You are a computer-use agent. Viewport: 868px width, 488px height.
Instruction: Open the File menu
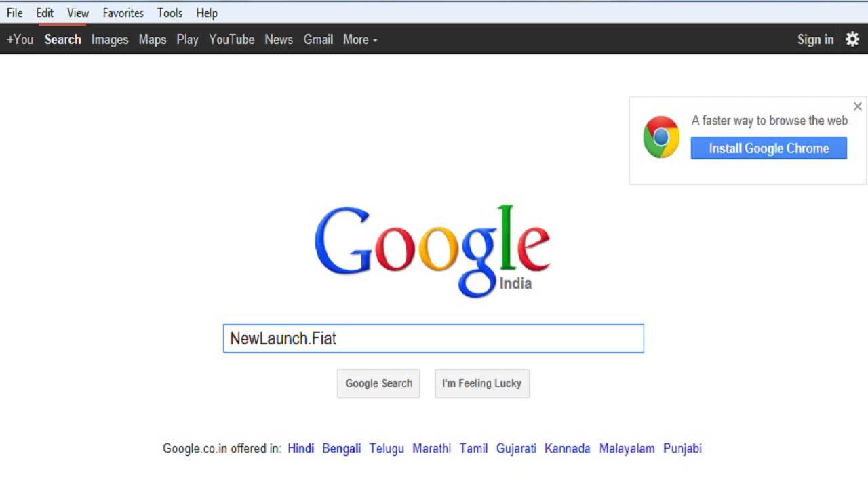click(x=15, y=13)
